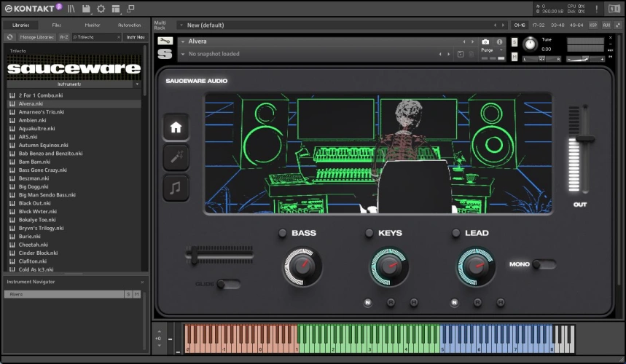The width and height of the screenshot is (626, 364).
Task: Switch to the Automation tab
Action: point(129,25)
